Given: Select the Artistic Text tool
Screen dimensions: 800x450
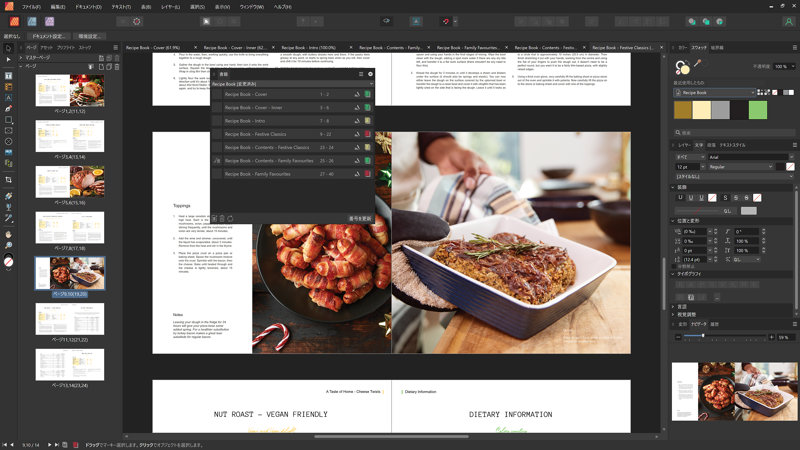Looking at the screenshot, I should coord(8,97).
